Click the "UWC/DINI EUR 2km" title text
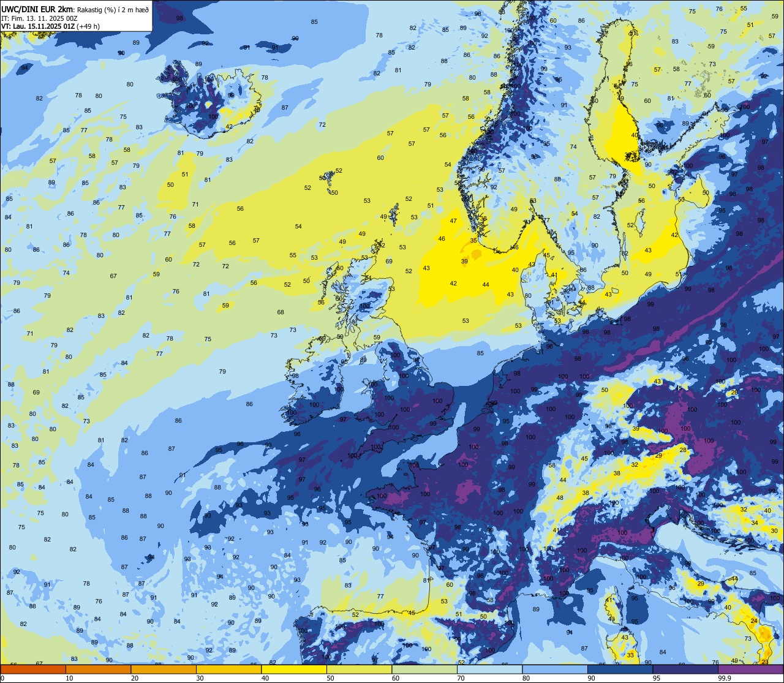 [x=37, y=9]
